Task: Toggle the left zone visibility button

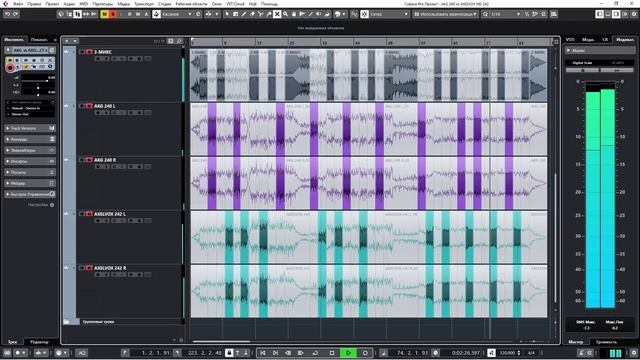Action: 600,14
